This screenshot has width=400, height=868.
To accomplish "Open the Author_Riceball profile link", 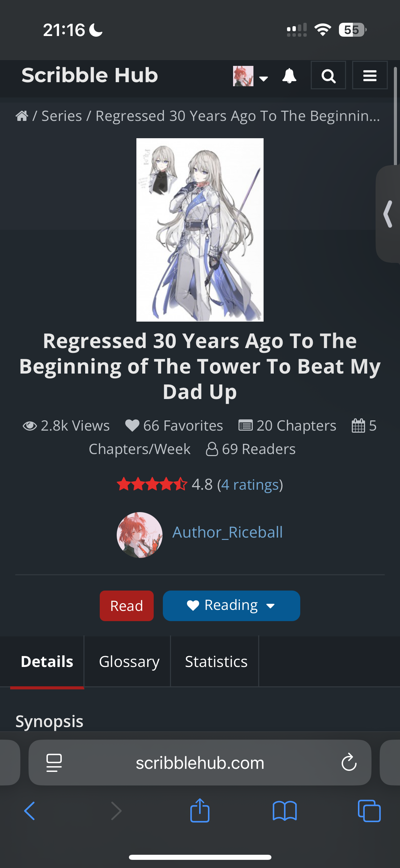I will (x=227, y=532).
